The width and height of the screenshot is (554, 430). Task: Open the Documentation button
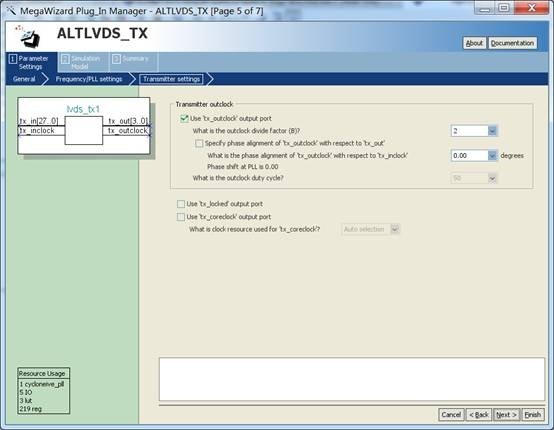pos(512,43)
